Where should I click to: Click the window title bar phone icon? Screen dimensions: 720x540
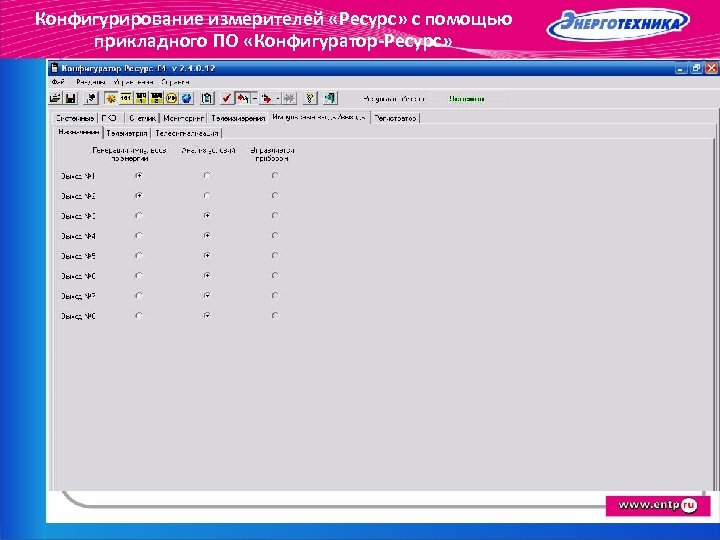tap(55, 68)
